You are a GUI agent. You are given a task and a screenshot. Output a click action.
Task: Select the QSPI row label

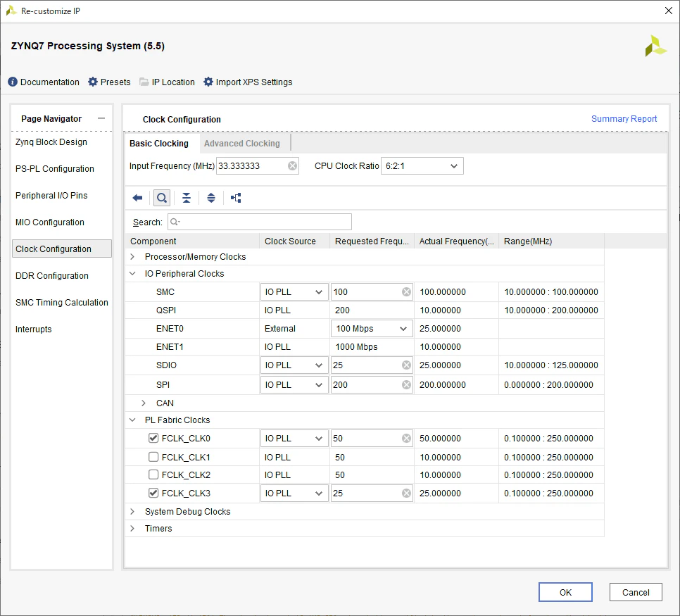pyautogui.click(x=166, y=310)
